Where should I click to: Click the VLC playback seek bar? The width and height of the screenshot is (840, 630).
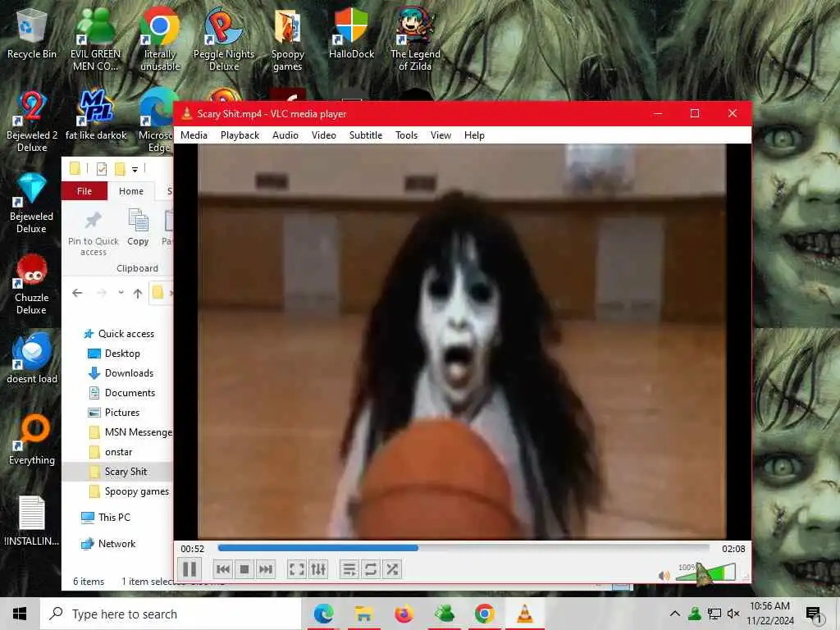(x=463, y=548)
